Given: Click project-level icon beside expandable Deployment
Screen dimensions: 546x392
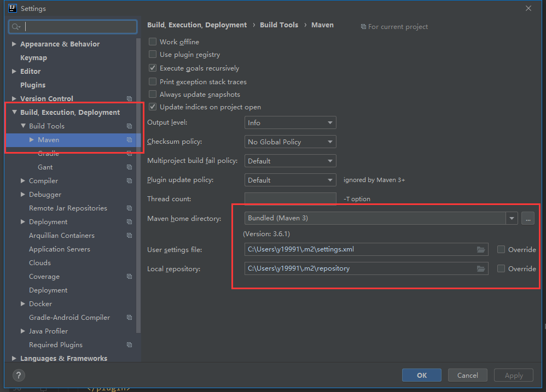Looking at the screenshot, I should click(130, 222).
